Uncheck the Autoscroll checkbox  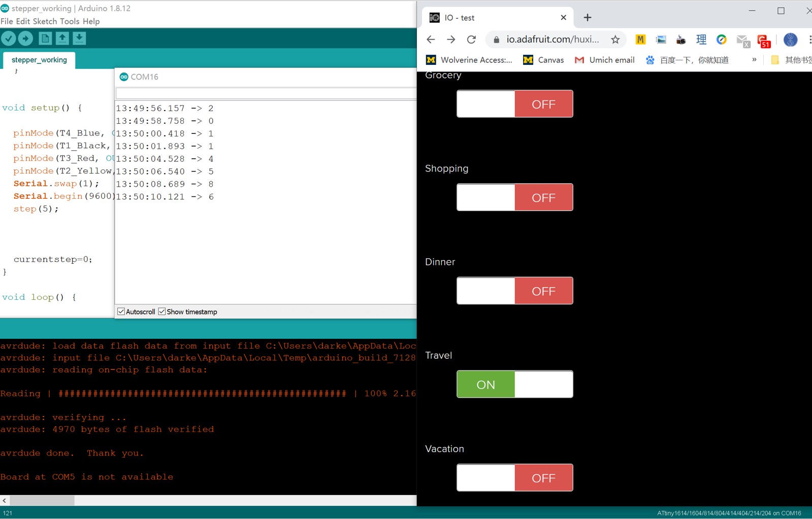121,312
